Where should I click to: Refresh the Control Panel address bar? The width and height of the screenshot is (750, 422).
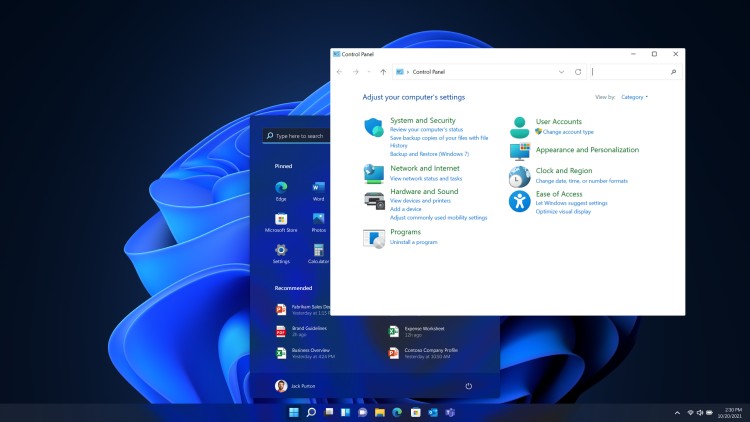click(578, 72)
